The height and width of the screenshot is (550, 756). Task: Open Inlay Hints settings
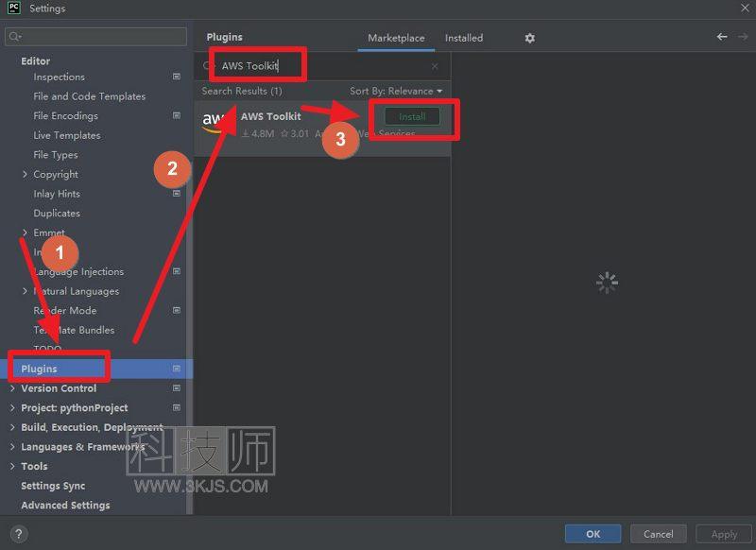click(57, 194)
